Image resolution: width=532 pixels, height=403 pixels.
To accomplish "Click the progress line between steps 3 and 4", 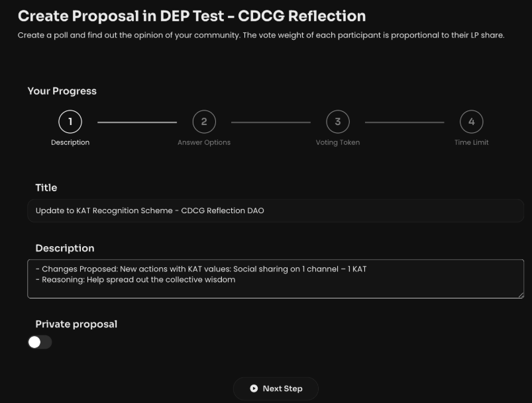I will tap(404, 122).
